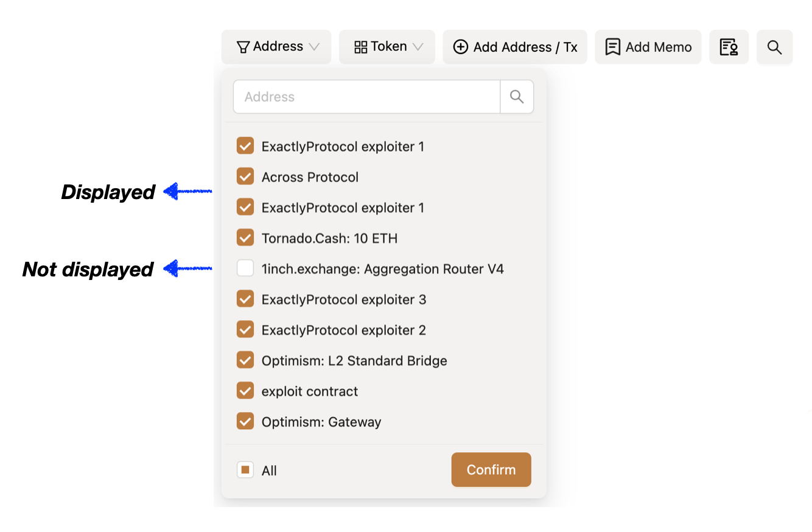Uncheck Tornado.Cash: 10 ETH
Viewport: 812px width, 532px height.
(245, 238)
